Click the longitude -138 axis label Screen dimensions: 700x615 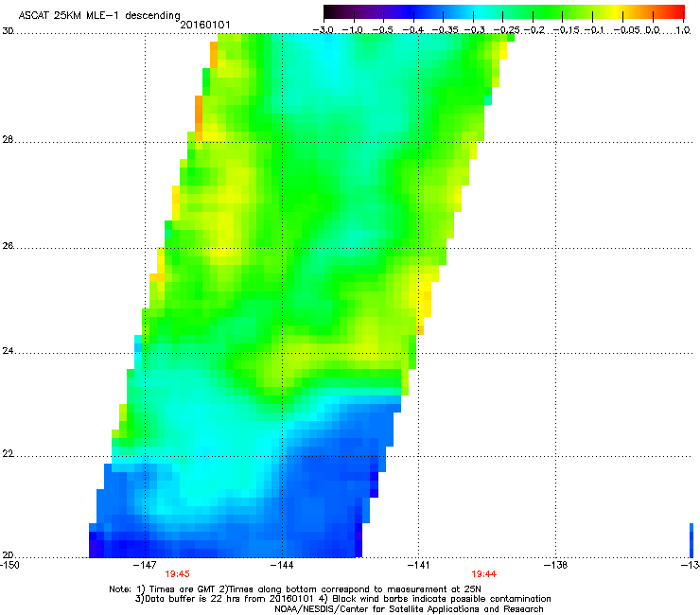pyautogui.click(x=555, y=565)
